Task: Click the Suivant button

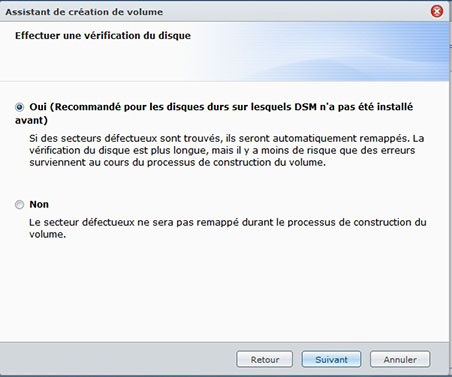Action: pyautogui.click(x=331, y=359)
